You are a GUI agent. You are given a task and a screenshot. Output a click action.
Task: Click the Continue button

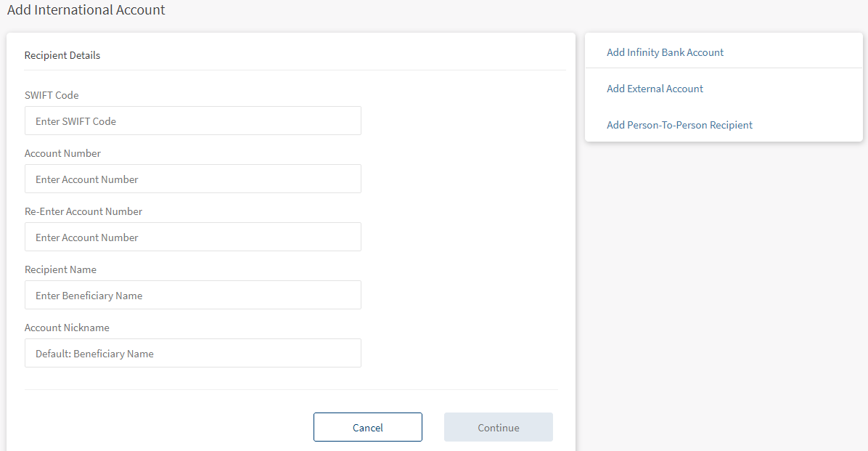coord(498,428)
